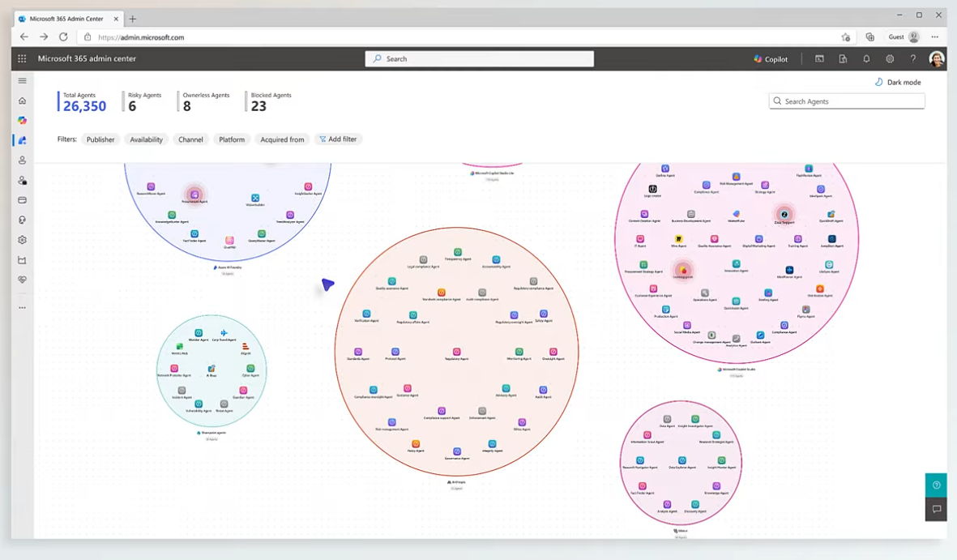
Task: Click the help question mark icon
Action: [913, 59]
